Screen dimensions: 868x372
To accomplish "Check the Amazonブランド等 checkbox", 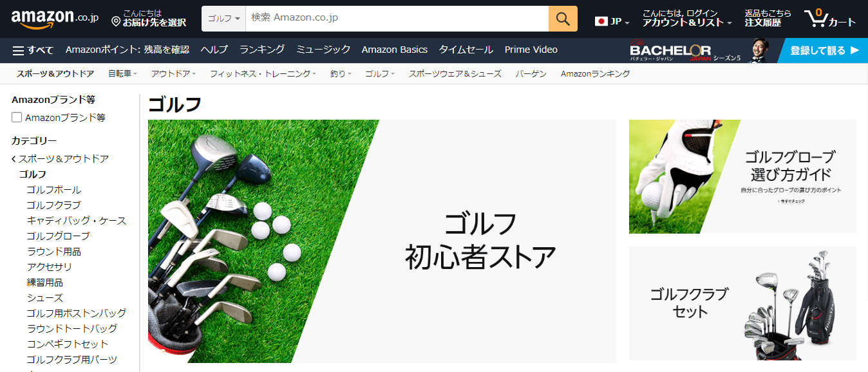I will (17, 118).
